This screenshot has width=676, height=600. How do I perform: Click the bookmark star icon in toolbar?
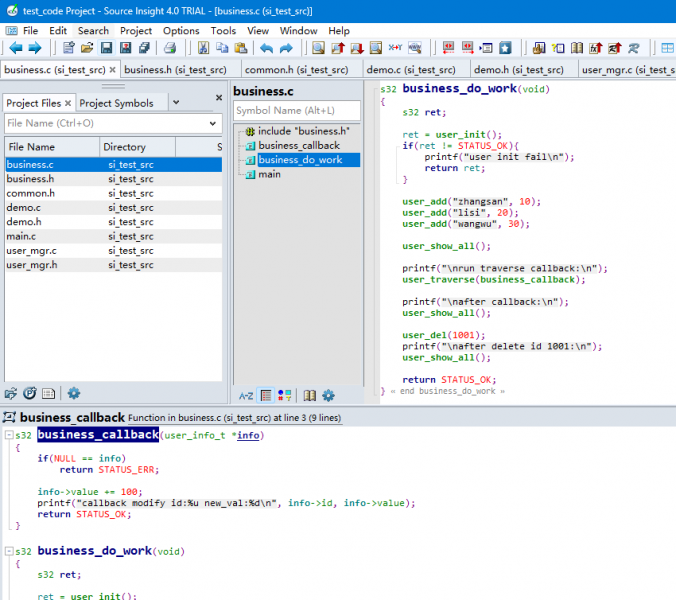pyautogui.click(x=505, y=48)
